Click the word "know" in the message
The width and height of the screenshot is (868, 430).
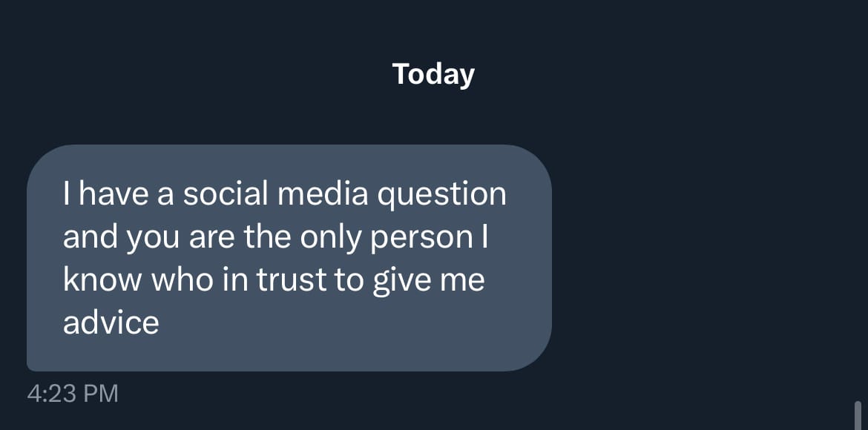click(103, 280)
